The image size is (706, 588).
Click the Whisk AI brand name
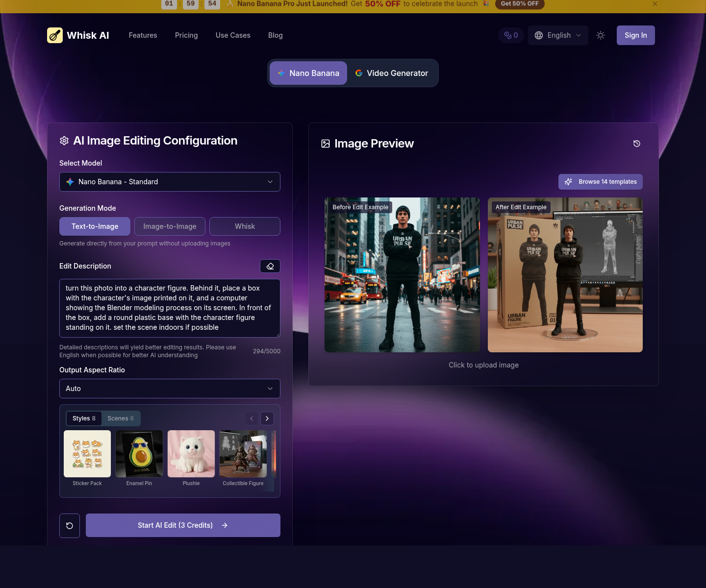pos(88,35)
